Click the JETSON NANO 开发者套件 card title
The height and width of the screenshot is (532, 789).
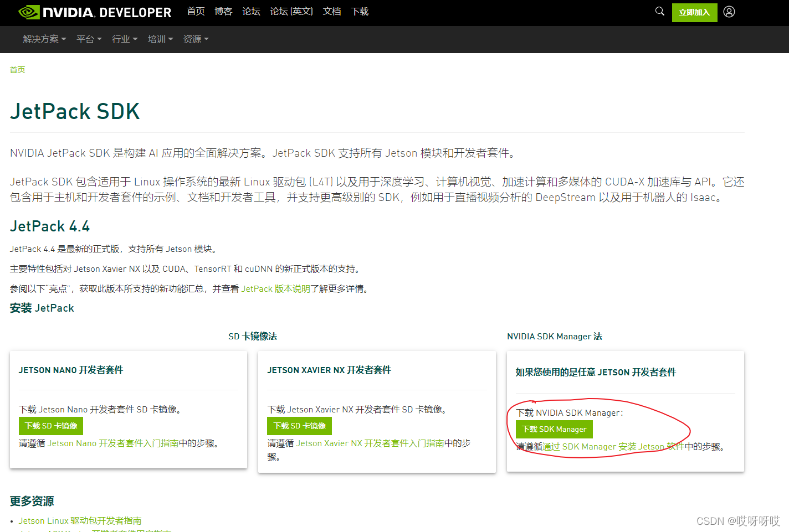(71, 370)
